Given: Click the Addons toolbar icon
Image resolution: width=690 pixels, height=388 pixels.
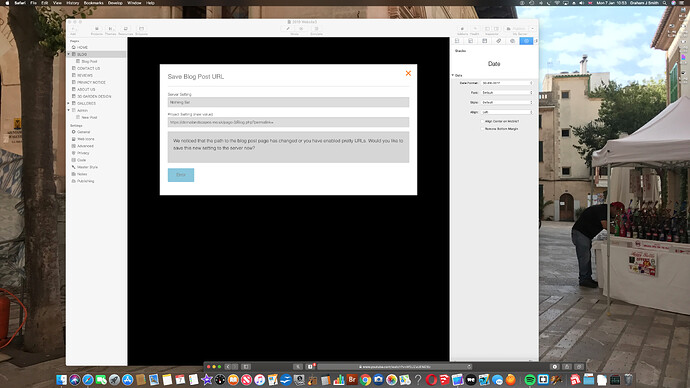Looking at the screenshot, I should coord(462,30).
